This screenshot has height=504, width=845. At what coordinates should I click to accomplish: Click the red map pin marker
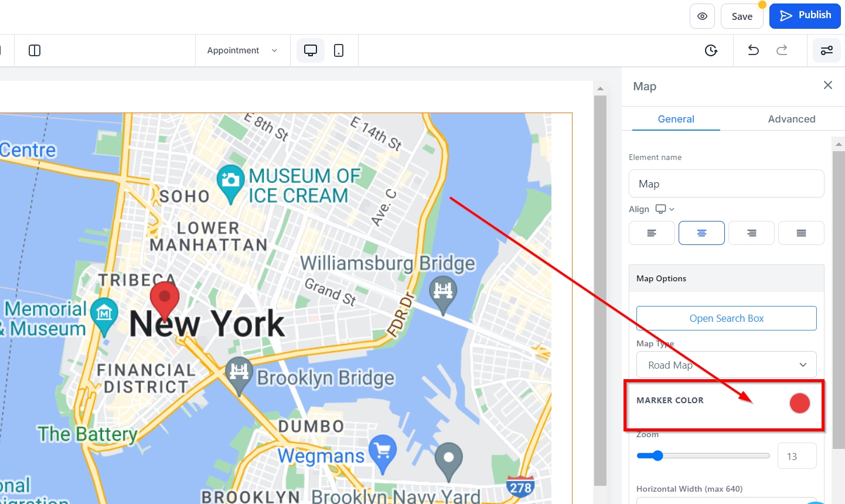point(165,299)
